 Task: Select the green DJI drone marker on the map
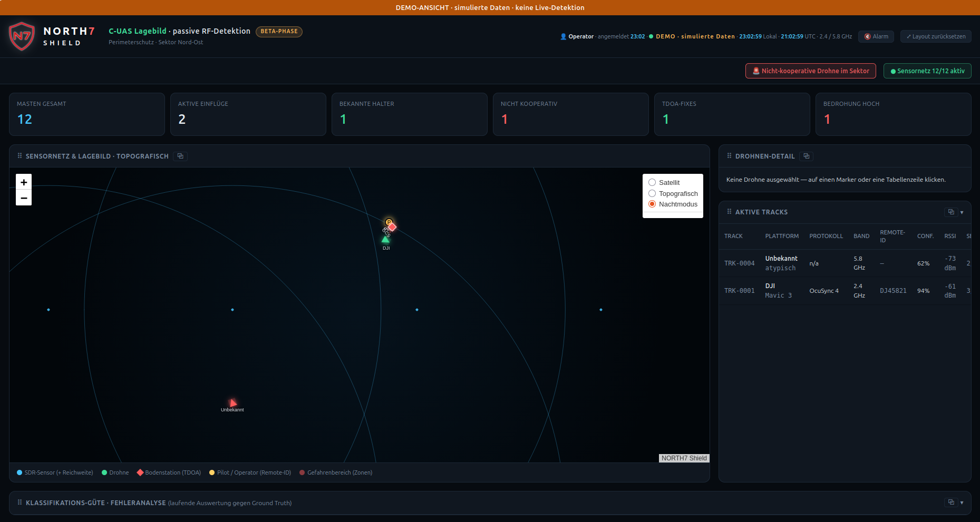tap(385, 239)
